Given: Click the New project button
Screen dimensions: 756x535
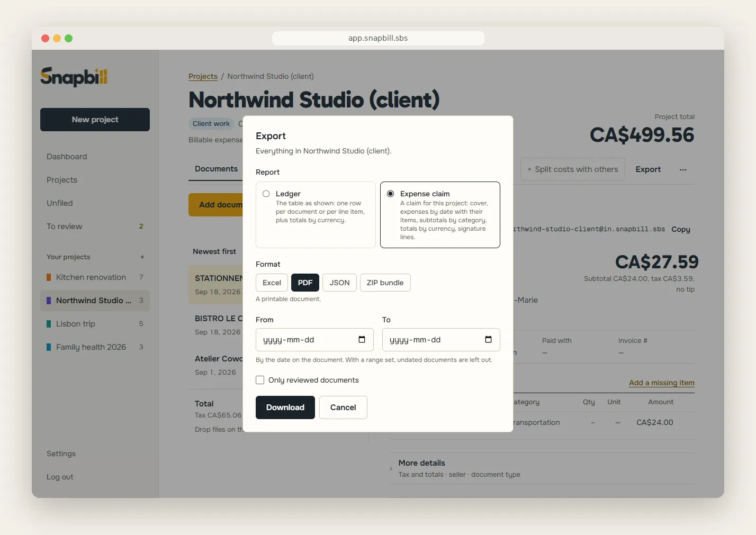Looking at the screenshot, I should point(95,120).
